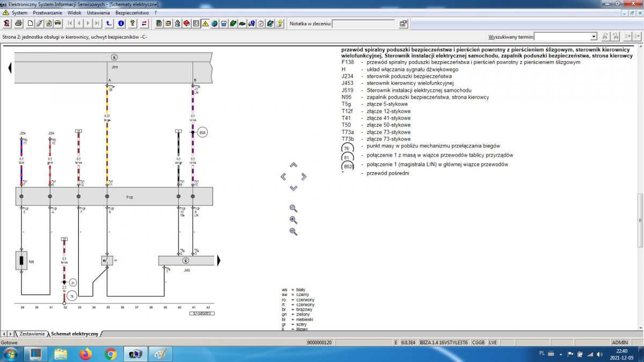Open the Wyszukiwany termin dropdown arrow
This screenshot has width=644, height=362.
pyautogui.click(x=594, y=36)
